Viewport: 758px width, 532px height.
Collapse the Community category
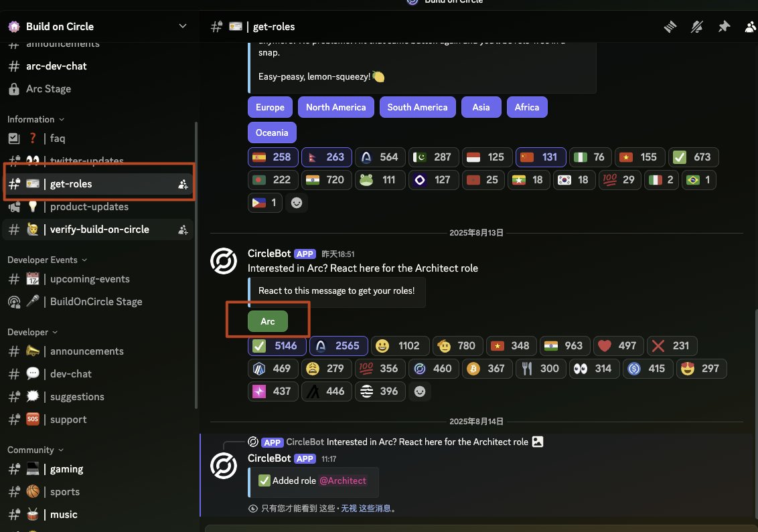[35, 450]
